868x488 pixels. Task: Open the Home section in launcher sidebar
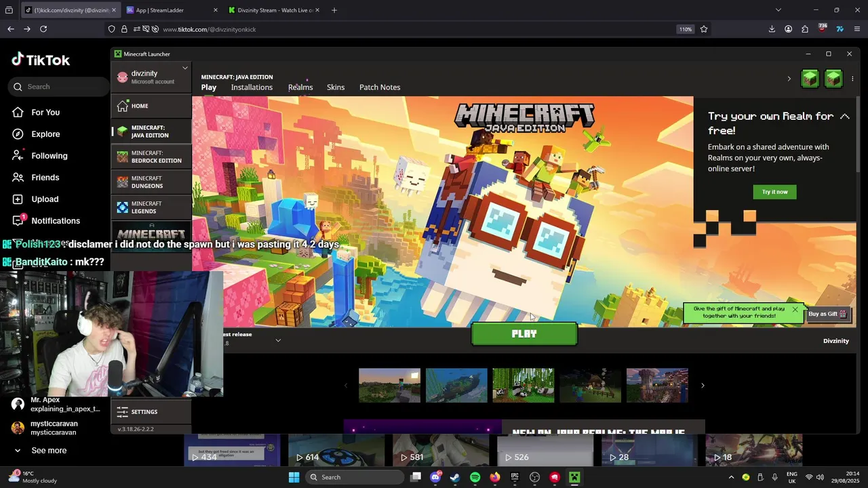coord(151,106)
